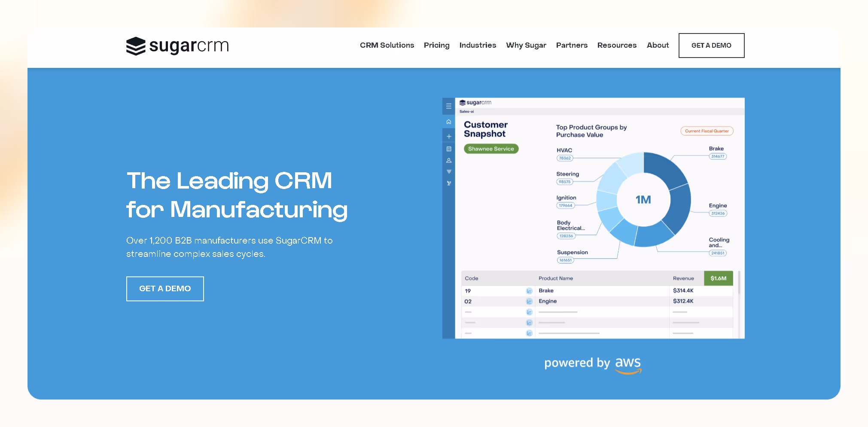
Task: Click the Engine value 312426 label
Action: [x=718, y=213]
